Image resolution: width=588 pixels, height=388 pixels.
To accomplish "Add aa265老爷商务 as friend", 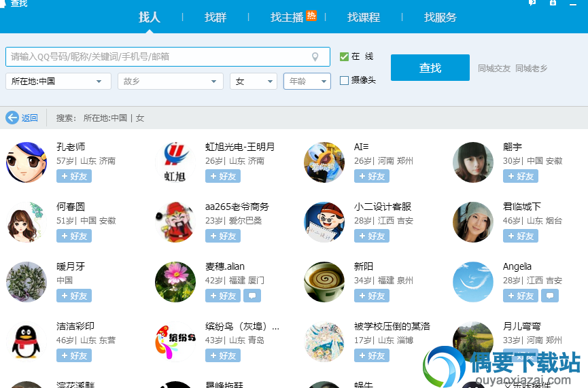I will click(x=223, y=236).
